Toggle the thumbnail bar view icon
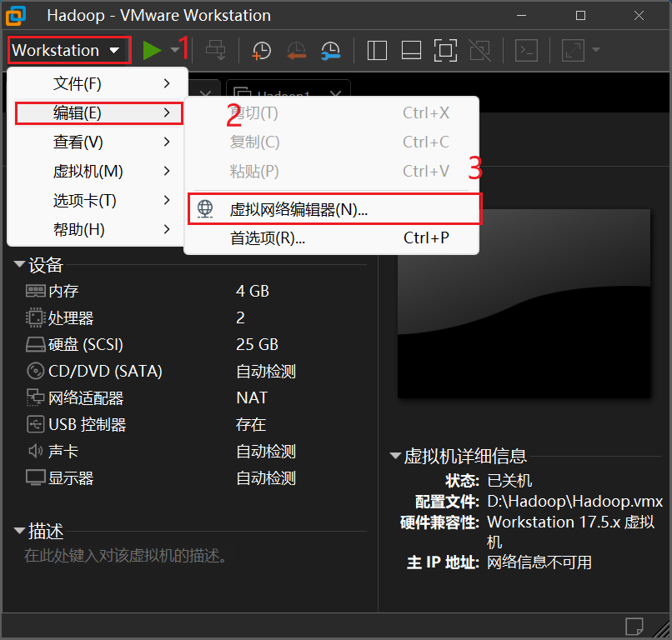Screen dimensions: 672x640 point(411,51)
